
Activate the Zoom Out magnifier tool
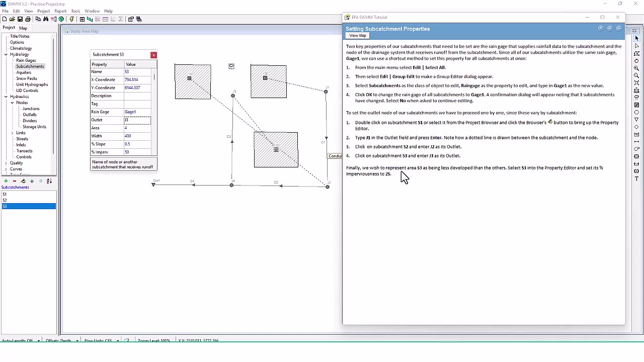tap(636, 75)
